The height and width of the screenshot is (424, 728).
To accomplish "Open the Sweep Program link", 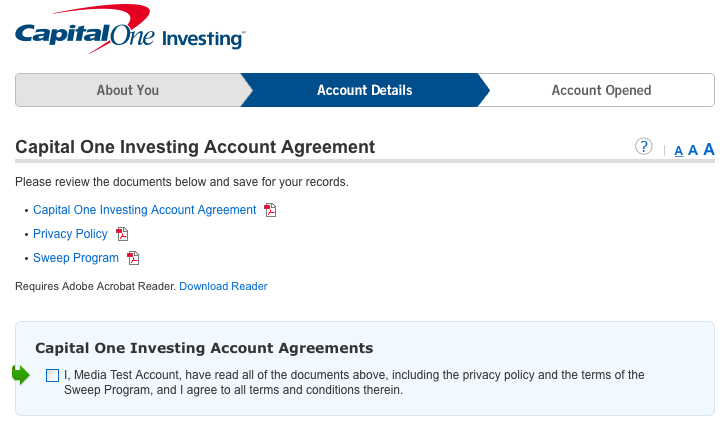I will click(75, 258).
